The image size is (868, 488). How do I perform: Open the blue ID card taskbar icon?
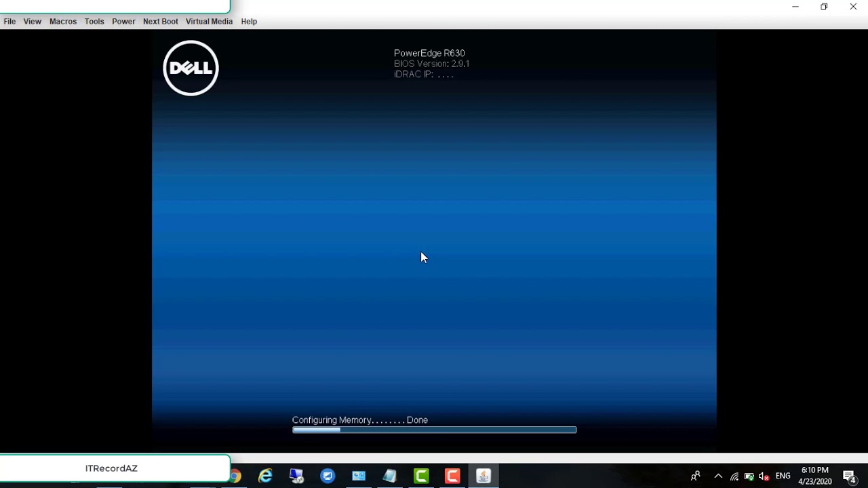[359, 476]
